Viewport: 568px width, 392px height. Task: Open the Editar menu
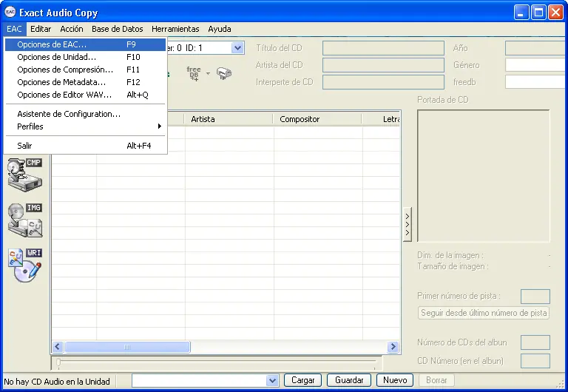(41, 29)
